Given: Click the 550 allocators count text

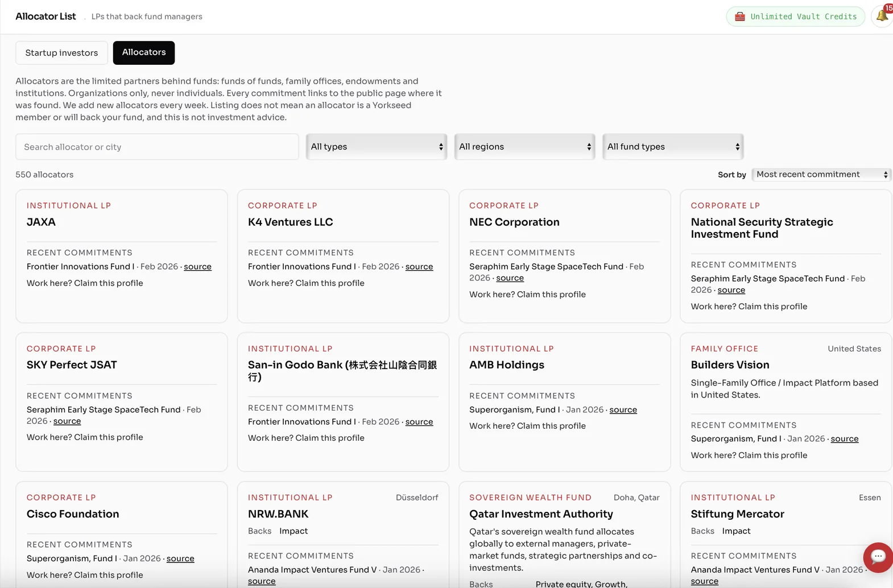Looking at the screenshot, I should pos(44,175).
